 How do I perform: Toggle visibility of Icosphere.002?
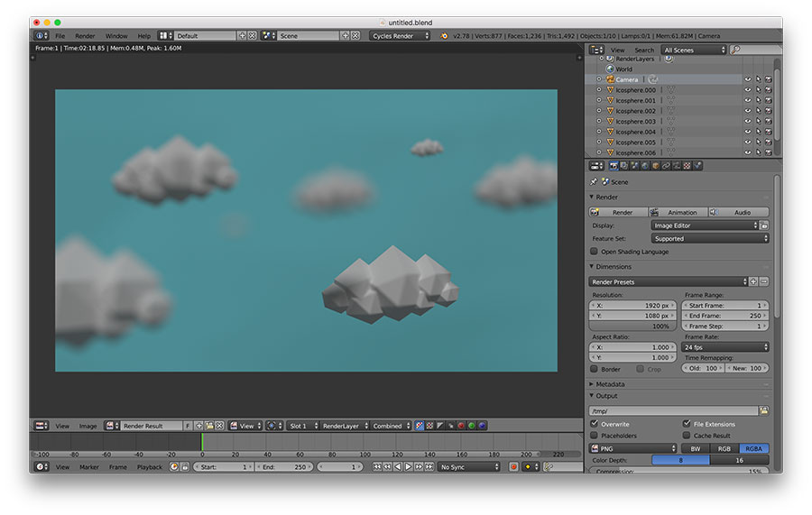(x=748, y=111)
